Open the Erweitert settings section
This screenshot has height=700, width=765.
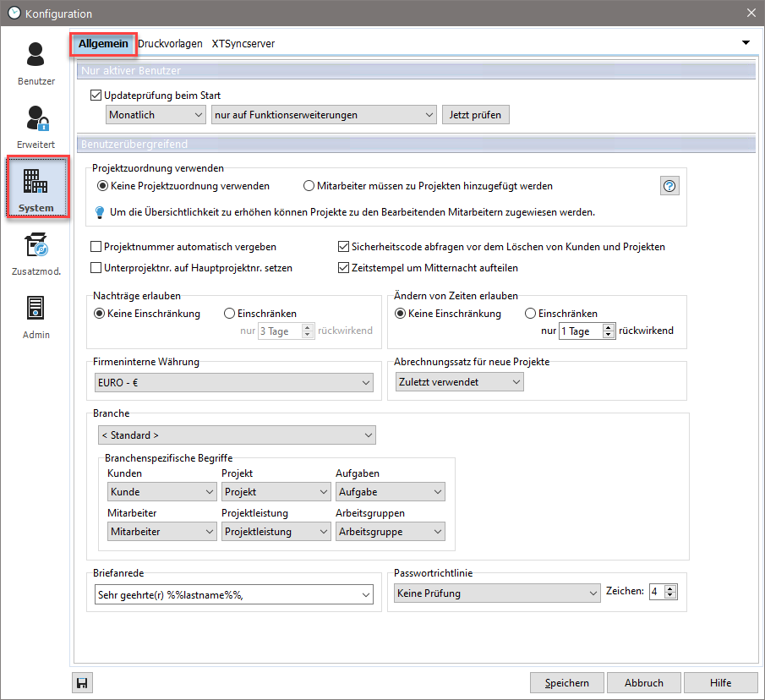click(x=36, y=127)
